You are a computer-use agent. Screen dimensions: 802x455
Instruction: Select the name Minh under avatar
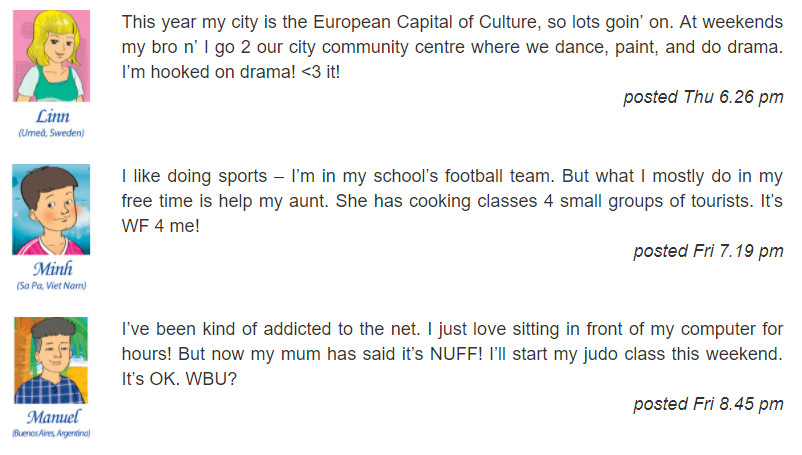[53, 269]
